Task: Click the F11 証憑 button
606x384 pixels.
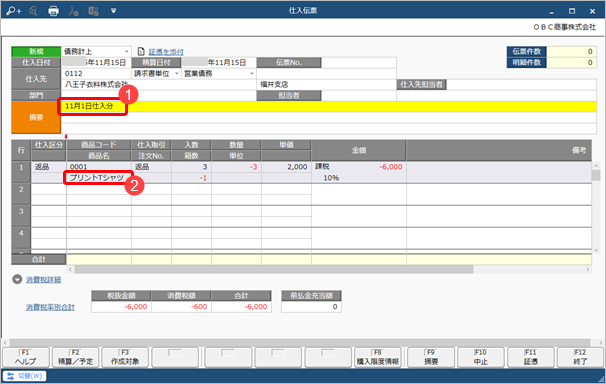Action: 531,357
